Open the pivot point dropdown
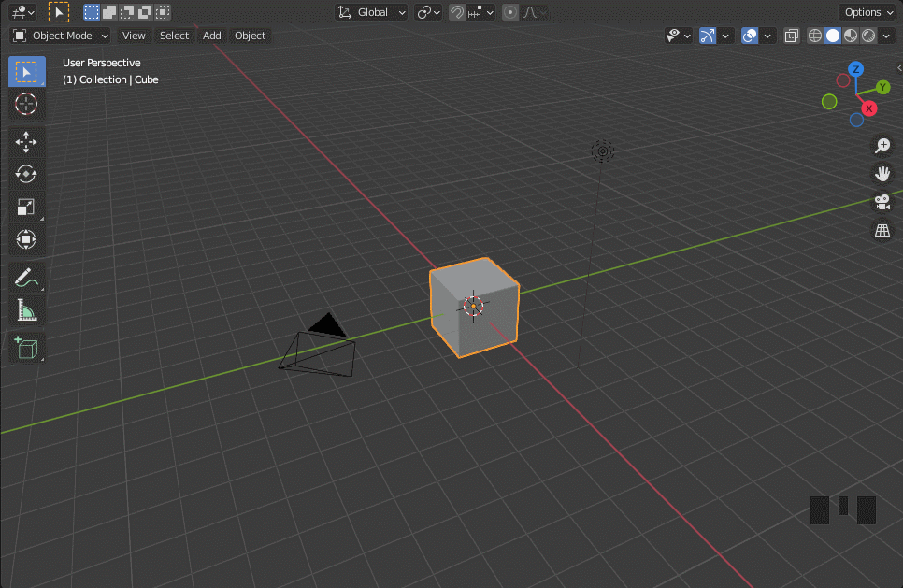 pyautogui.click(x=428, y=12)
